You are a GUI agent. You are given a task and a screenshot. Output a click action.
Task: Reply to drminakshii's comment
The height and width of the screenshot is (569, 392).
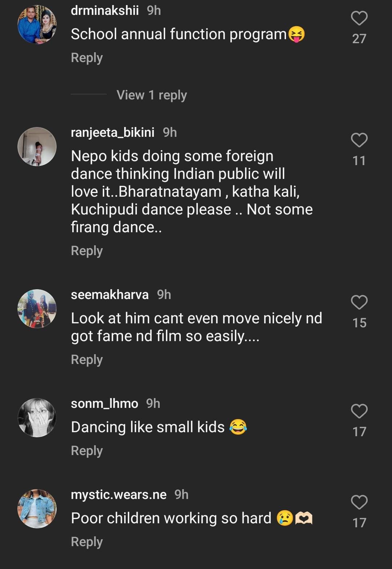point(87,58)
